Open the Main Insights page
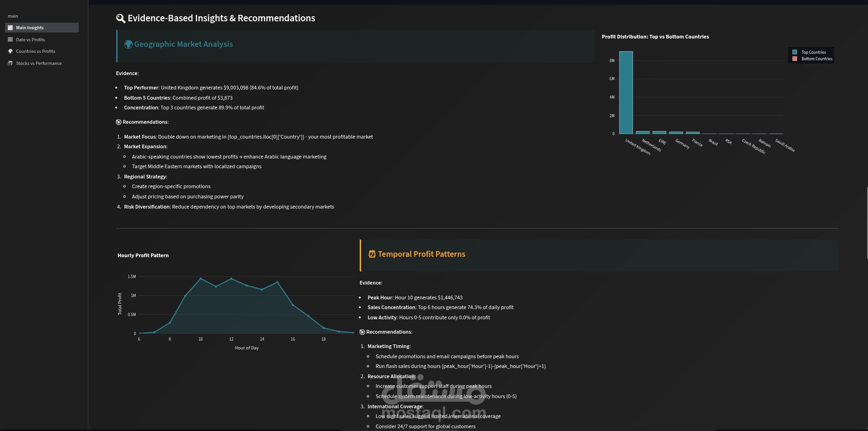 (x=42, y=28)
